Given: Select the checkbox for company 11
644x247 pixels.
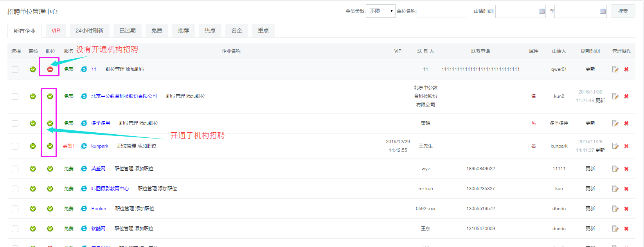Looking at the screenshot, I should [x=15, y=69].
